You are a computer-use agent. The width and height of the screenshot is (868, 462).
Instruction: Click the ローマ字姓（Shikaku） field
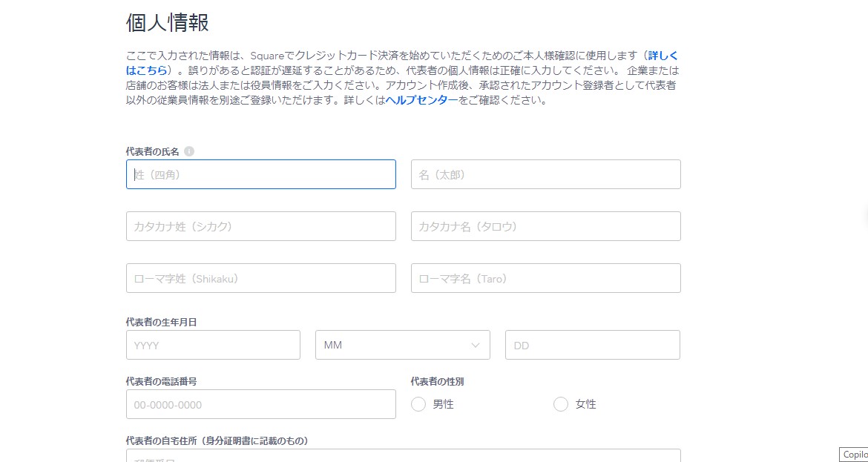coord(260,278)
